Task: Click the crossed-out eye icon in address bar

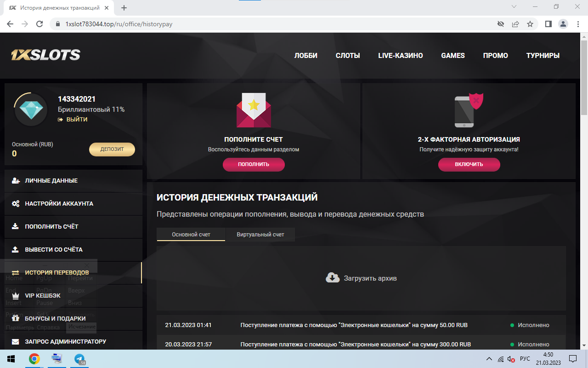Action: (x=501, y=24)
